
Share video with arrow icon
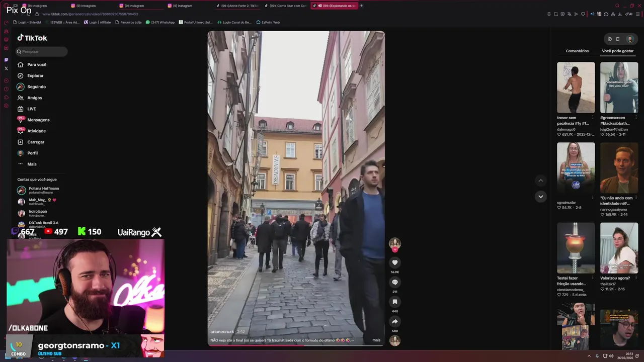click(395, 321)
